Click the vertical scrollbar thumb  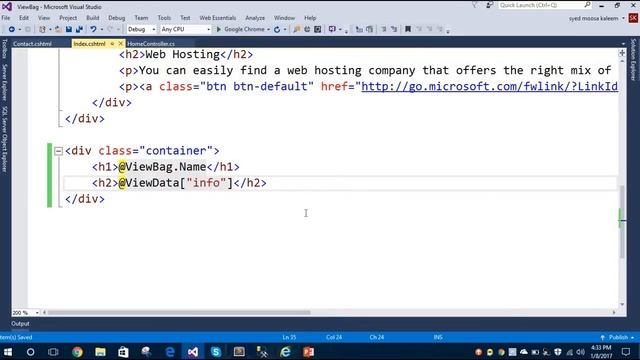[622, 222]
